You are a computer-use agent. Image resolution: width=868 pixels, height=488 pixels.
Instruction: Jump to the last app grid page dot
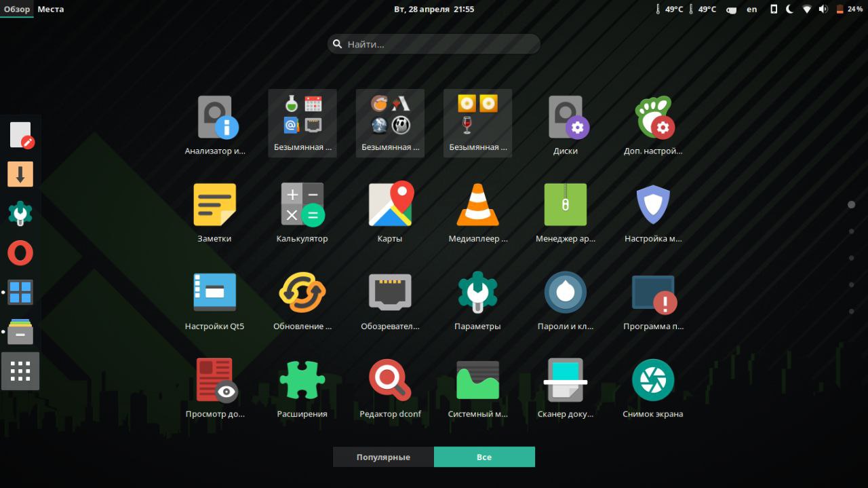(851, 312)
